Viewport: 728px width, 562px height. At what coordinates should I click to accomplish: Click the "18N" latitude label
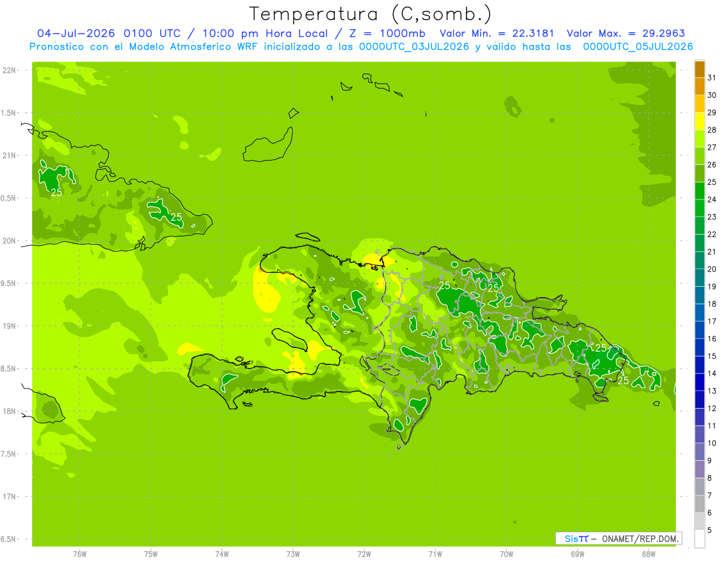click(x=8, y=411)
